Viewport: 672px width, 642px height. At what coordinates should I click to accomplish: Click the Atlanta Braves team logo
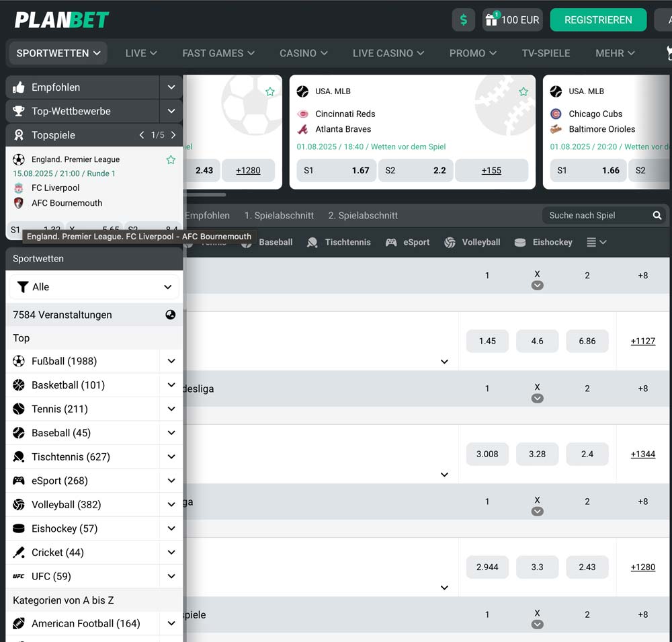tap(302, 129)
